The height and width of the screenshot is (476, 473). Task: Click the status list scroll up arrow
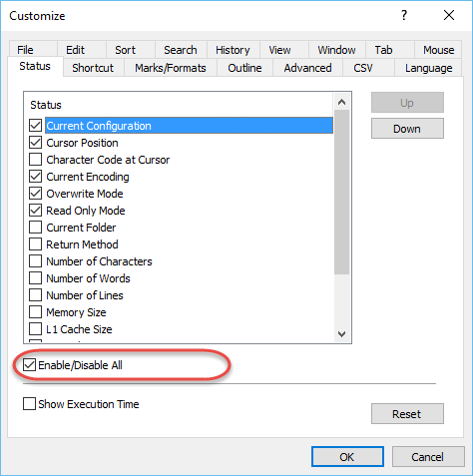click(341, 102)
